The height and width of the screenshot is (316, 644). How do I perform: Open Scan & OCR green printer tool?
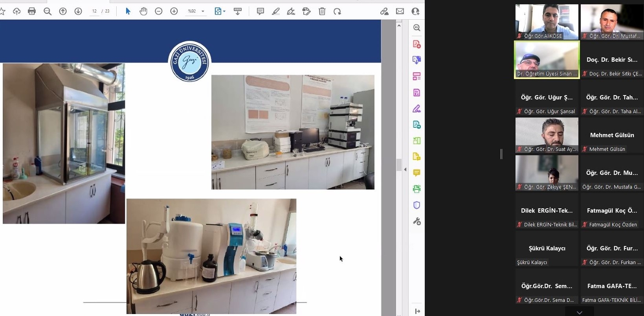click(416, 189)
